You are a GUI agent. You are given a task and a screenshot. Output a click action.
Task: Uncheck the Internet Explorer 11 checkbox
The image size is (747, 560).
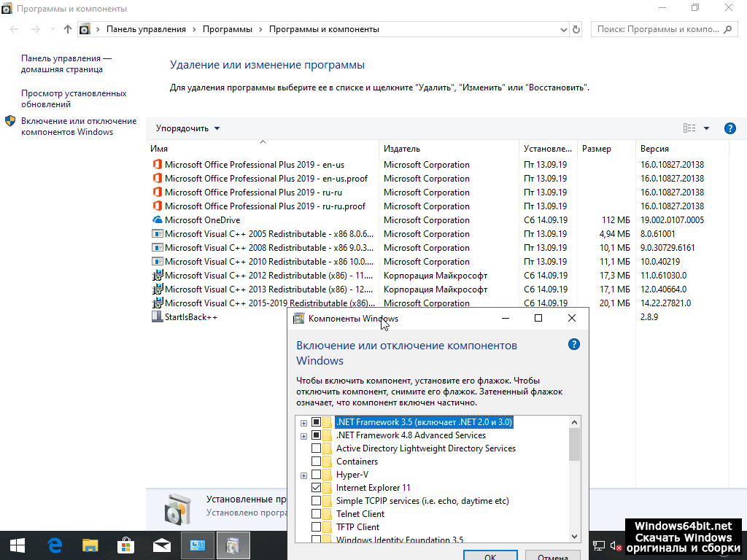pyautogui.click(x=316, y=488)
